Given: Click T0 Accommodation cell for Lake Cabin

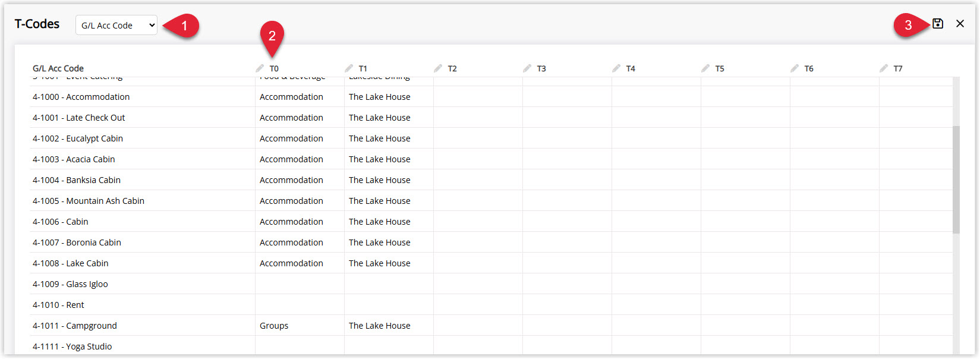Looking at the screenshot, I should (300, 263).
